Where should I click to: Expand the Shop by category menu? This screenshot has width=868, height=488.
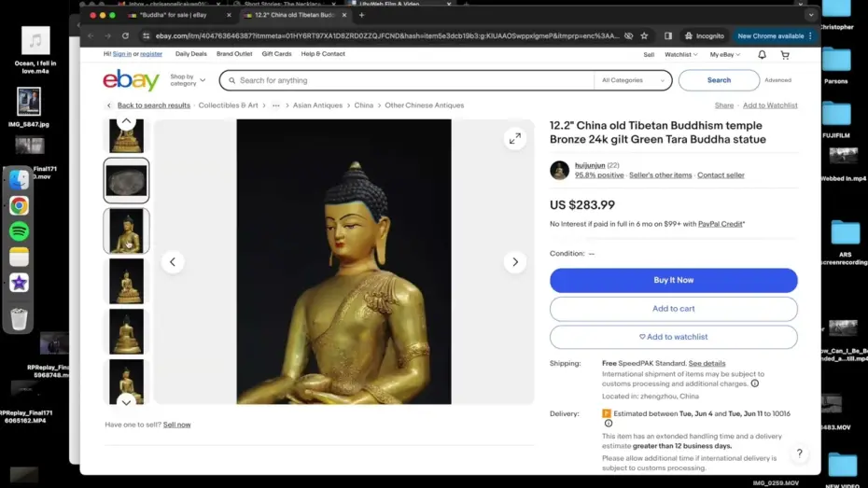(x=188, y=80)
